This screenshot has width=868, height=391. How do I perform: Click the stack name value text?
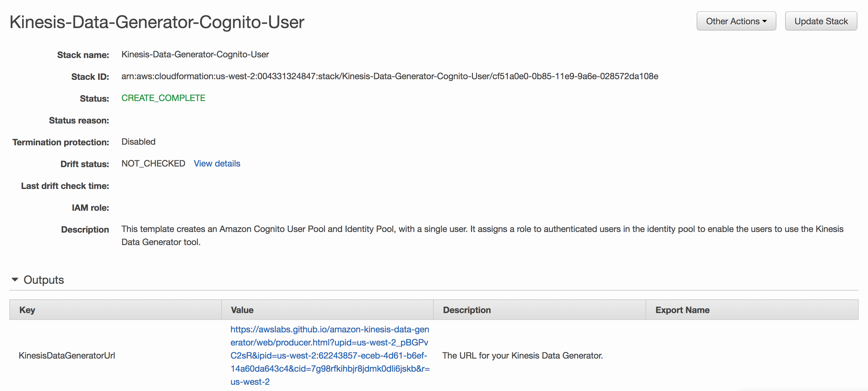(195, 54)
